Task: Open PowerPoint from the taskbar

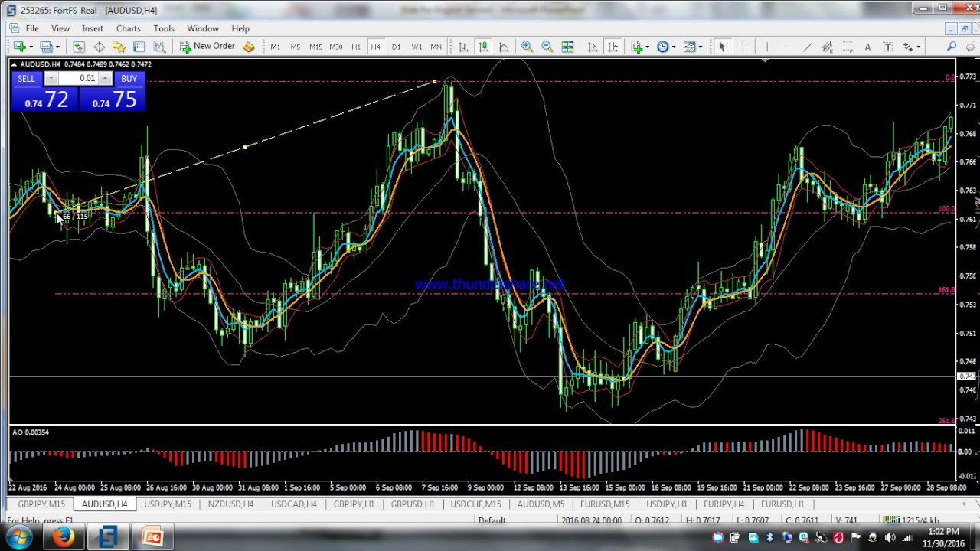Action: pyautogui.click(x=152, y=537)
